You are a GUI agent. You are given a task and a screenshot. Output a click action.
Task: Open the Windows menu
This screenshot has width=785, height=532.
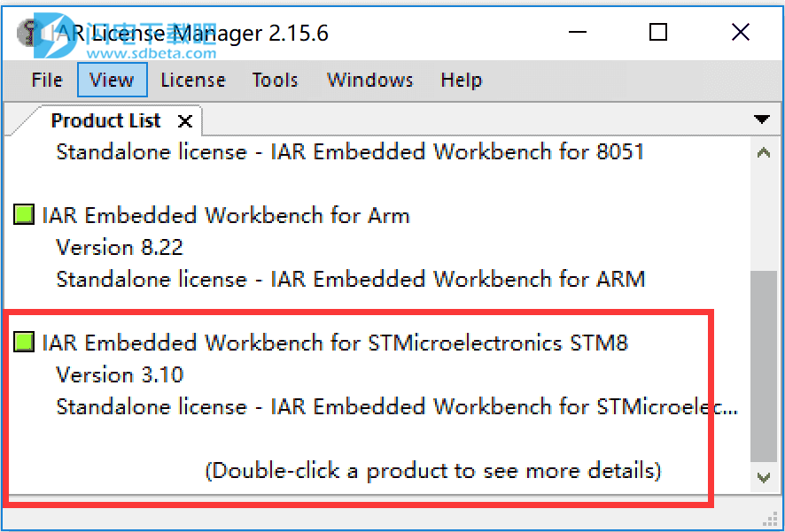[369, 80]
